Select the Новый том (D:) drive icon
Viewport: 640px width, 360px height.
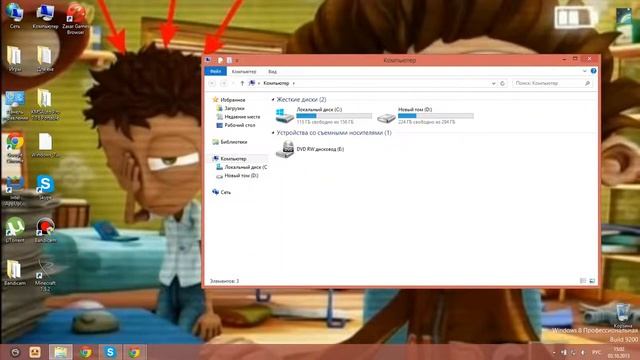(386, 118)
